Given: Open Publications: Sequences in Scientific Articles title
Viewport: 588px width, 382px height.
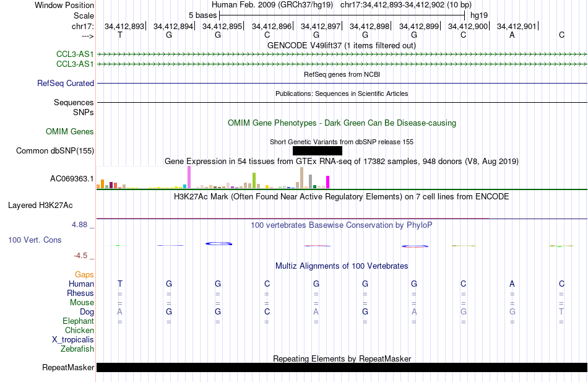Looking at the screenshot, I should pyautogui.click(x=342, y=93).
